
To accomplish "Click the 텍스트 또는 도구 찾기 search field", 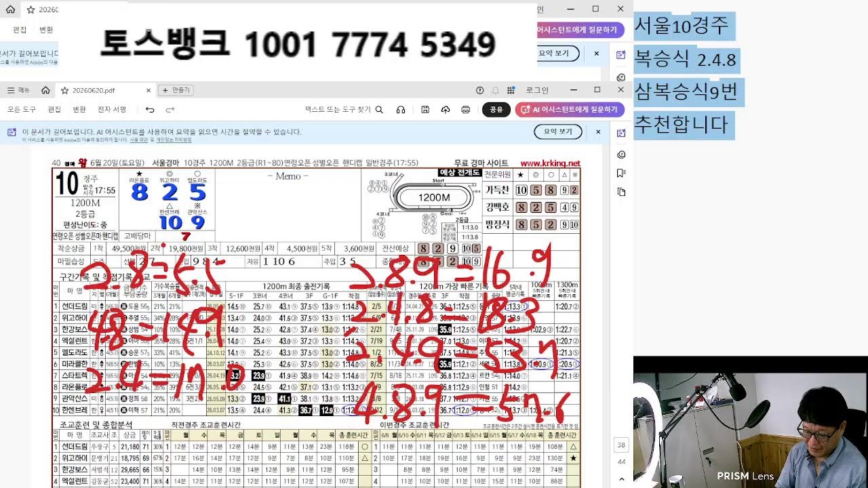I will (344, 109).
